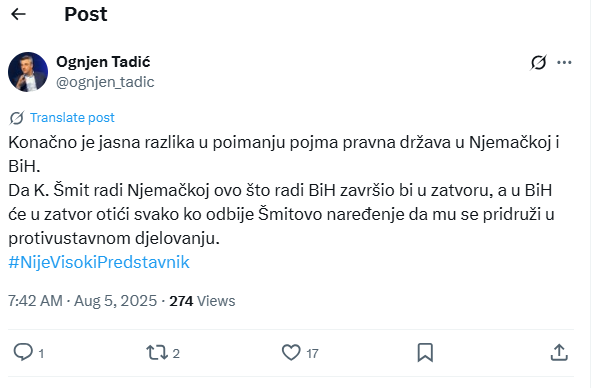Open Ognjen Tadić's profile picture

[x=28, y=72]
